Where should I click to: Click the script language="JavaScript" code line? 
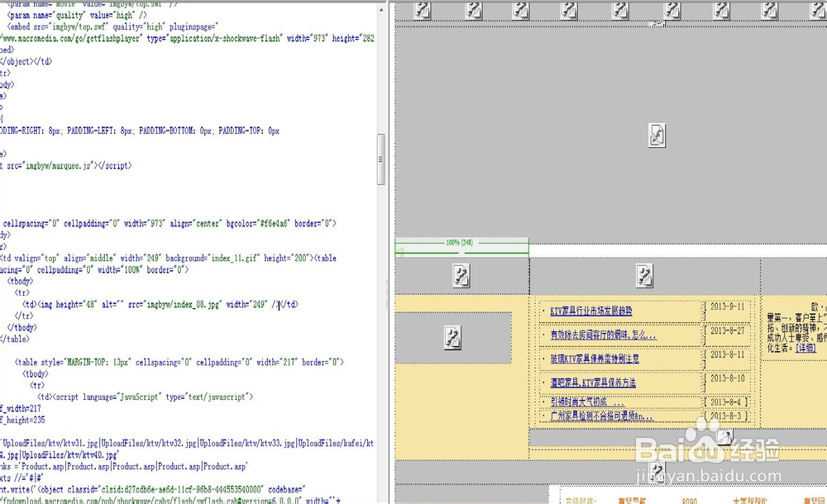pyautogui.click(x=145, y=397)
